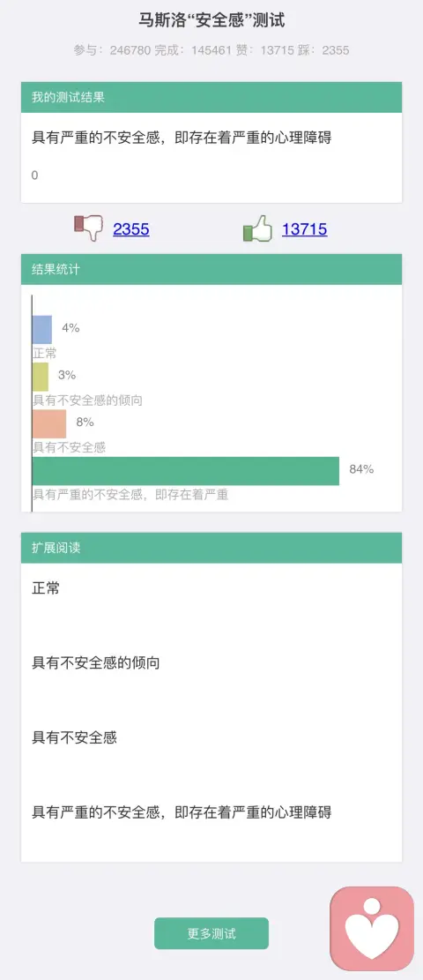423x980 pixels.
Task: Select the yellow 3% bar
Action: point(40,377)
